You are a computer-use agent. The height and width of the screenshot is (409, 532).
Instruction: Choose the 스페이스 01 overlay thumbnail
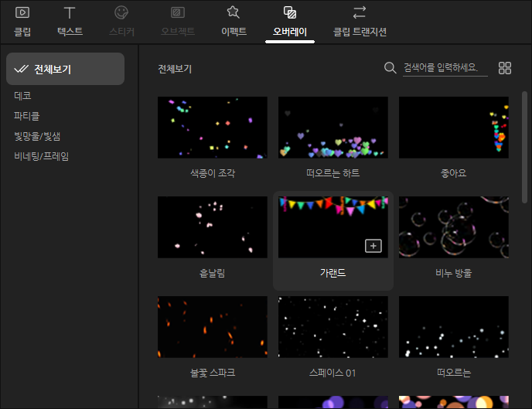tap(332, 327)
